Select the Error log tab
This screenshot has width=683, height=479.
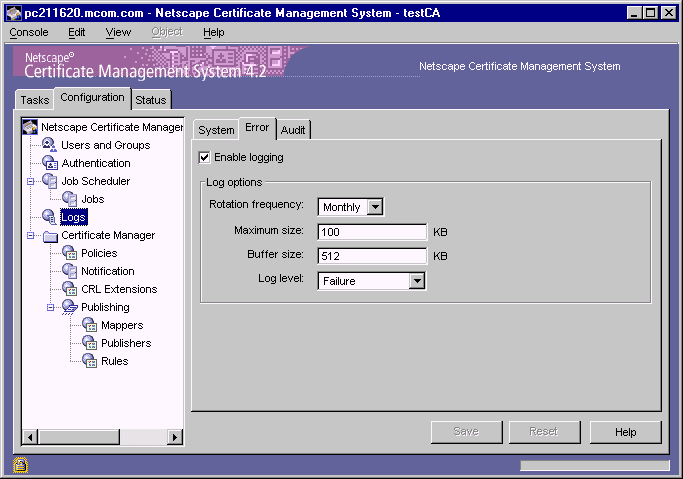[257, 128]
